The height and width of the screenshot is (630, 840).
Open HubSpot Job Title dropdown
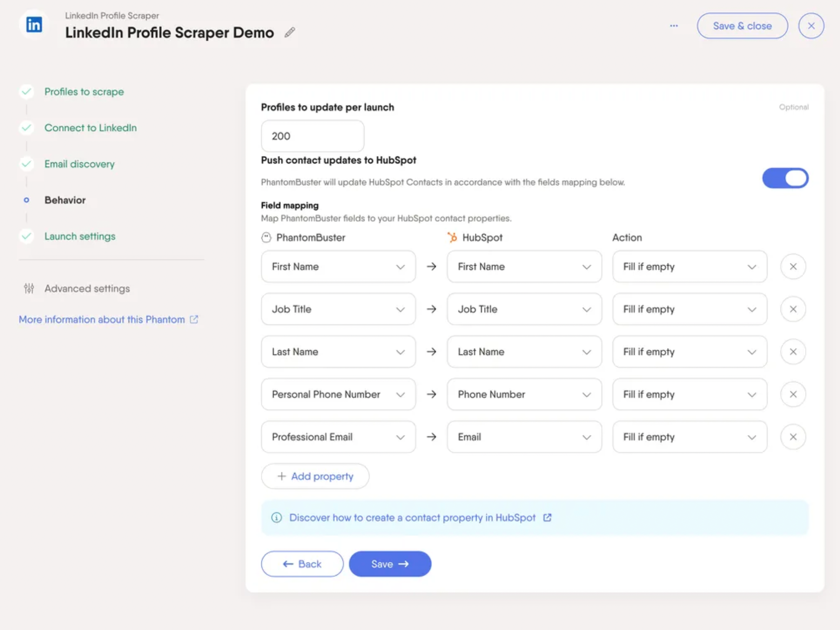tap(524, 309)
